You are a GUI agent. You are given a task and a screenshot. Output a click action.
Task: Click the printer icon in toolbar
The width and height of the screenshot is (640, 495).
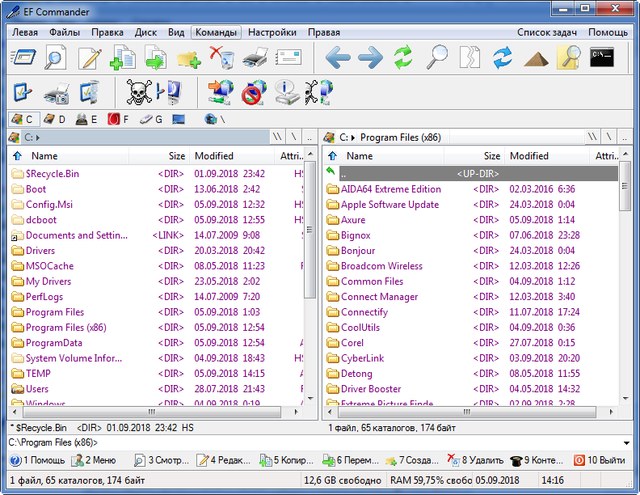tap(255, 58)
